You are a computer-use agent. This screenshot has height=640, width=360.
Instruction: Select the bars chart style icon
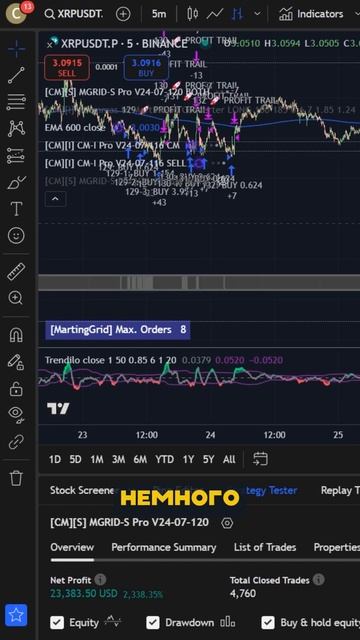[237, 14]
